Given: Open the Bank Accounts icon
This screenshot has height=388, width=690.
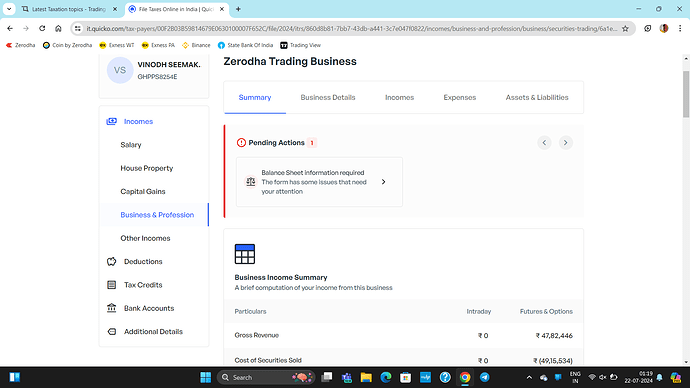Looking at the screenshot, I should tap(111, 308).
